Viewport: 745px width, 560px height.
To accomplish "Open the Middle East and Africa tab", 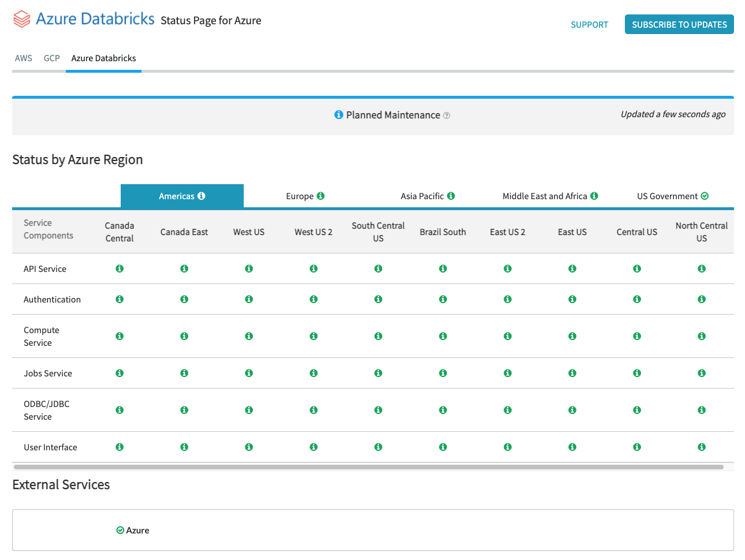I will [x=550, y=196].
